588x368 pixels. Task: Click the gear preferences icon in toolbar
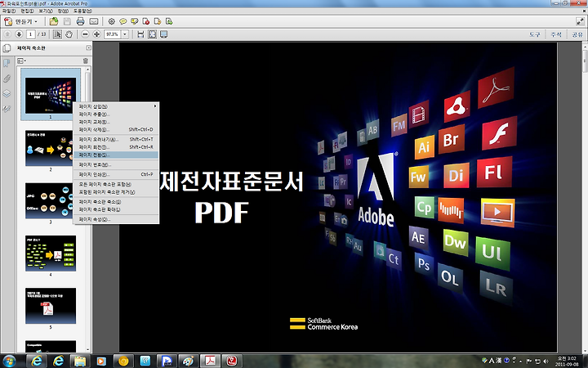[x=111, y=21]
